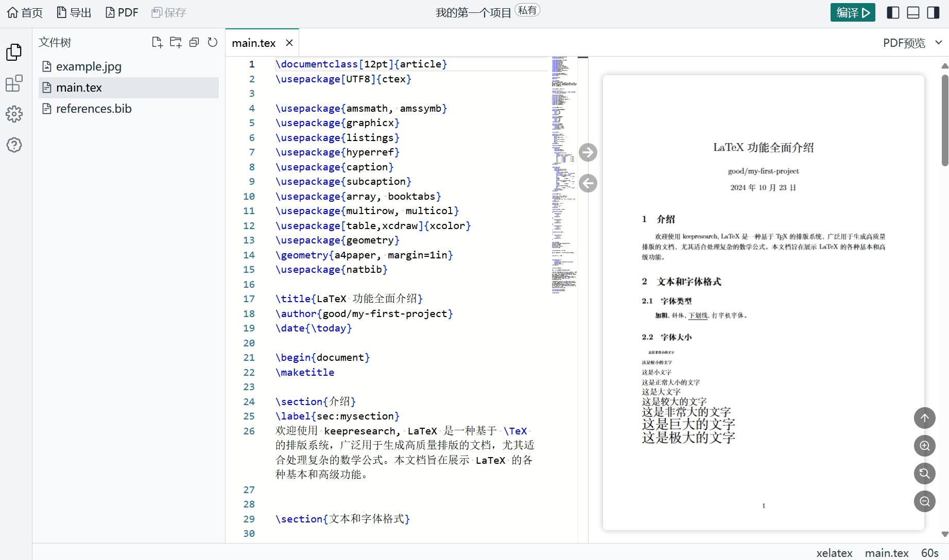Go to 首页 from the top bar
Viewport: 949px width, 560px height.
[x=24, y=12]
